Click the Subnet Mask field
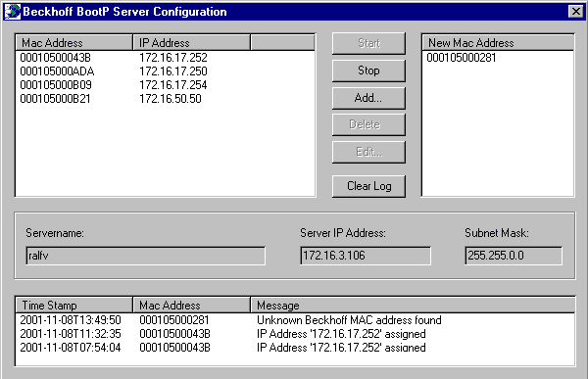The width and height of the screenshot is (588, 379). pos(514,256)
